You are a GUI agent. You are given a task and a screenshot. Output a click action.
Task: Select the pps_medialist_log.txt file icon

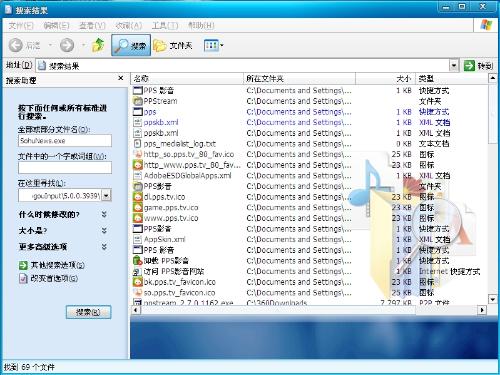(138, 144)
